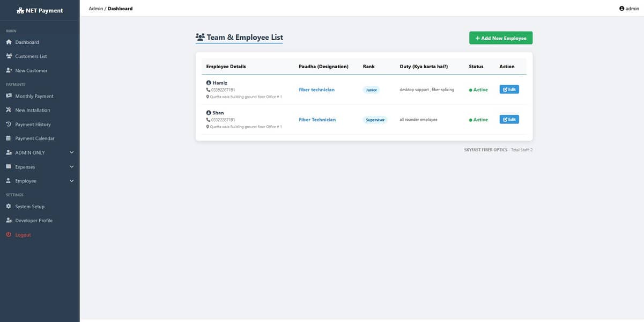Click the Payment History clock icon
Screen dimensions: 644x322
pyautogui.click(x=9, y=124)
